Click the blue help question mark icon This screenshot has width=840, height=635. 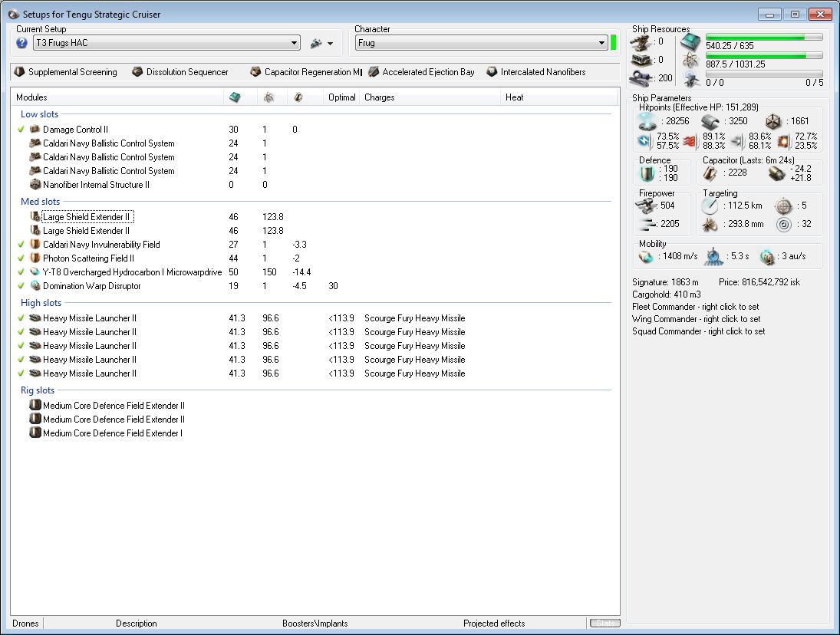21,43
